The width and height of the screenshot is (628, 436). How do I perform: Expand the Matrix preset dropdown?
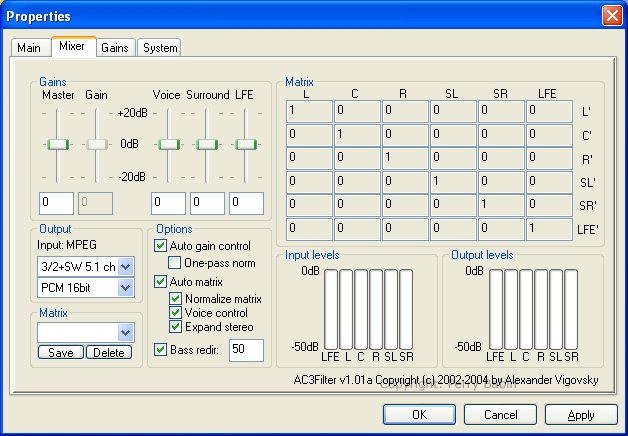tap(125, 332)
